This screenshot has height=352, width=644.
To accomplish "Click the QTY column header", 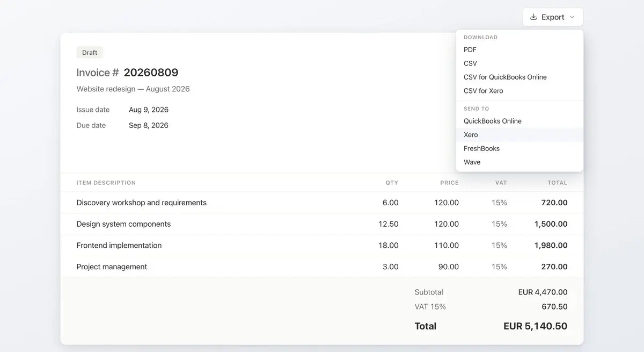I will coord(392,183).
